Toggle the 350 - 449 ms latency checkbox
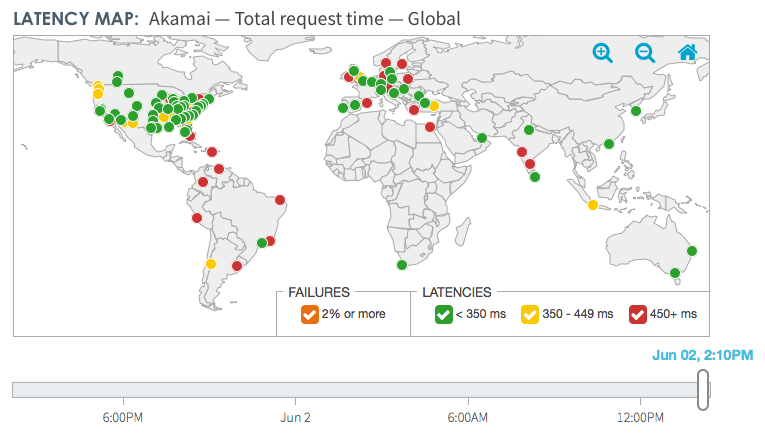The width and height of the screenshot is (765, 438). pyautogui.click(x=528, y=314)
